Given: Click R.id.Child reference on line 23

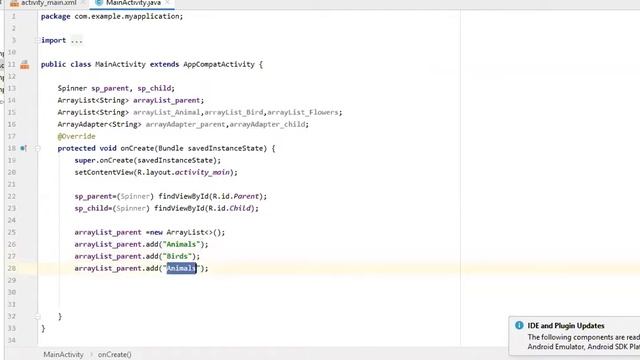Looking at the screenshot, I should tap(228, 208).
